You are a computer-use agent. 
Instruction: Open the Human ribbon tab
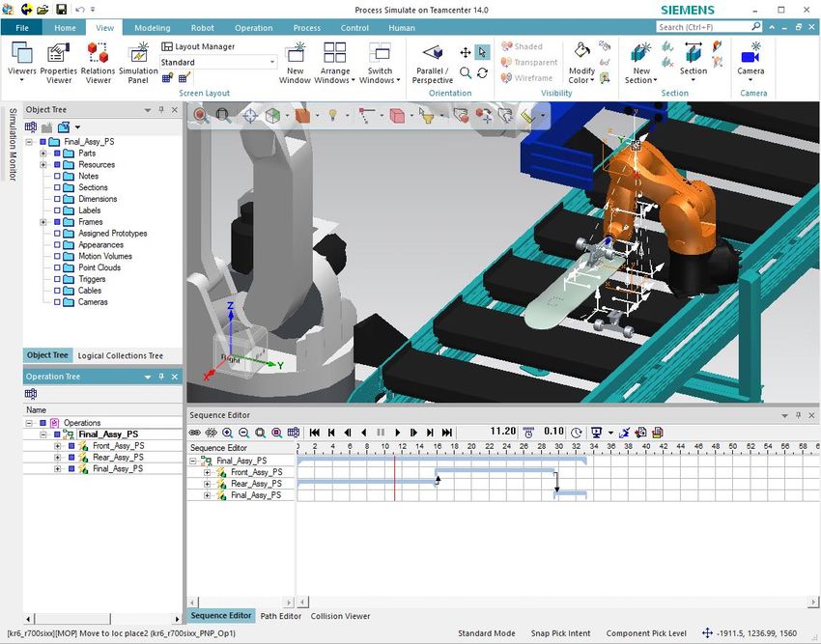click(x=402, y=28)
